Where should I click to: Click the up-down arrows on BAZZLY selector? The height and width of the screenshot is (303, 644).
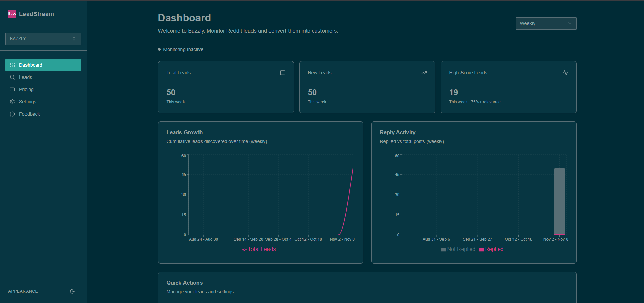tap(74, 39)
